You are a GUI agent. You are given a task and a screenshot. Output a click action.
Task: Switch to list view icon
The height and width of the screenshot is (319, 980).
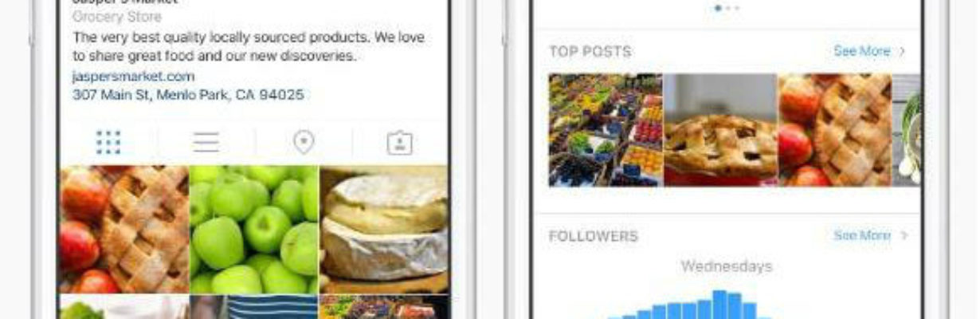(206, 143)
